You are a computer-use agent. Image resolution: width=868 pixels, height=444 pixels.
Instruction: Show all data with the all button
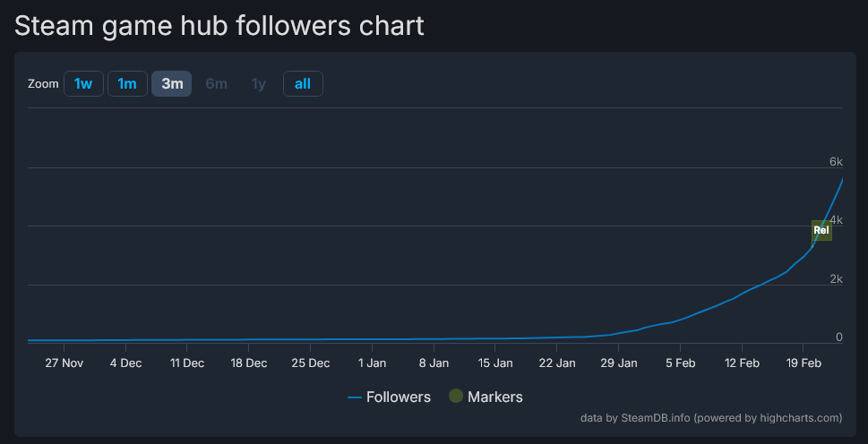303,83
